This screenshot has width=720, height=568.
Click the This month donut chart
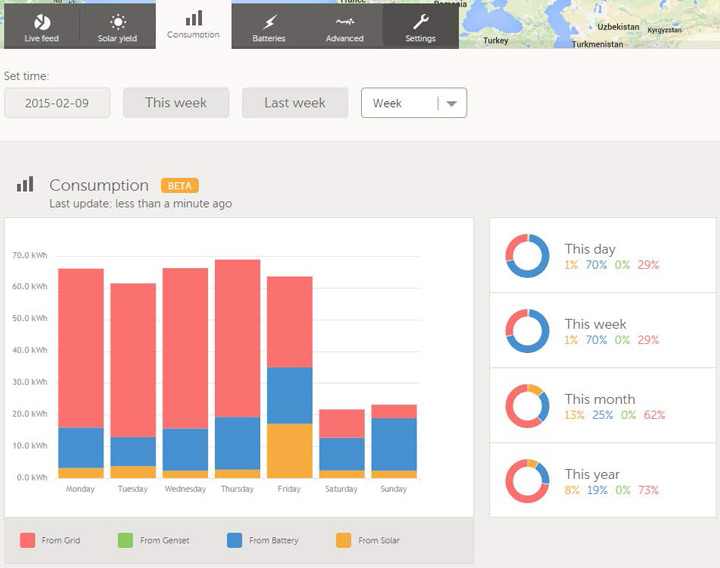527,406
